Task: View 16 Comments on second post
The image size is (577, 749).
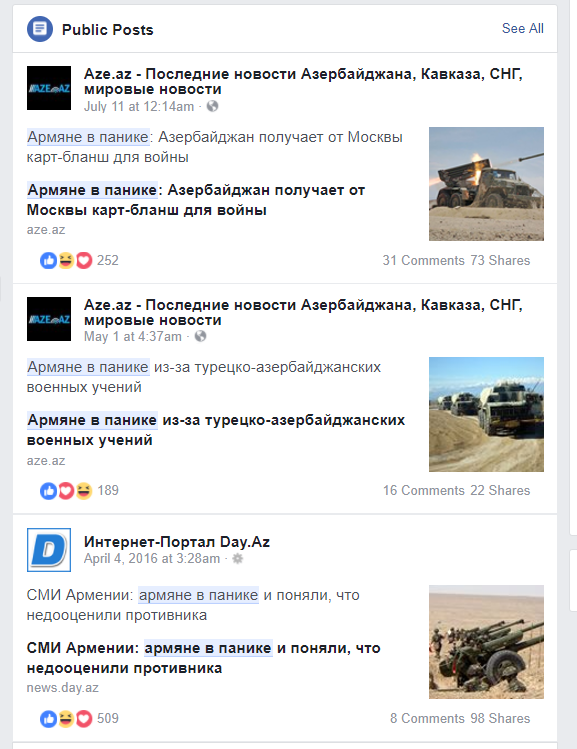Action: click(x=423, y=491)
